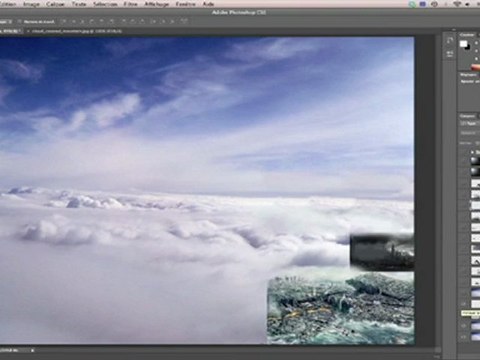This screenshot has width=480, height=360.
Task: Open the Filtre menu
Action: coord(130,4)
